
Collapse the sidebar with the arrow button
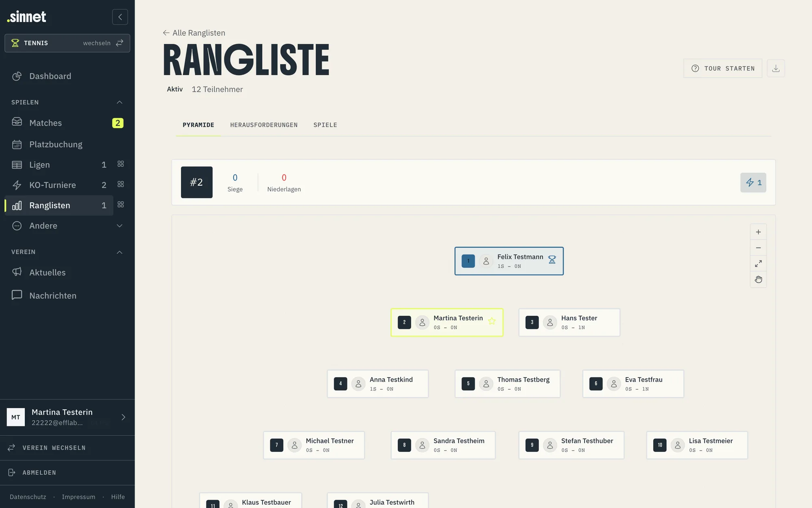(x=120, y=17)
